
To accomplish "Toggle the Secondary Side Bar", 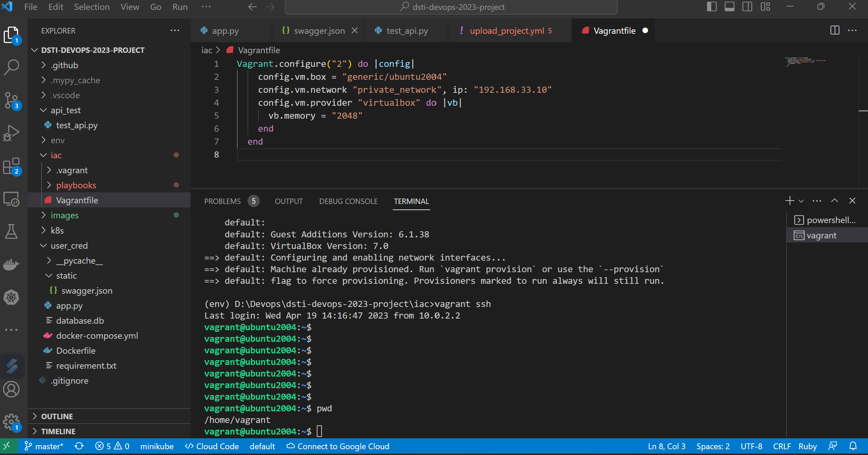I will pyautogui.click(x=747, y=6).
